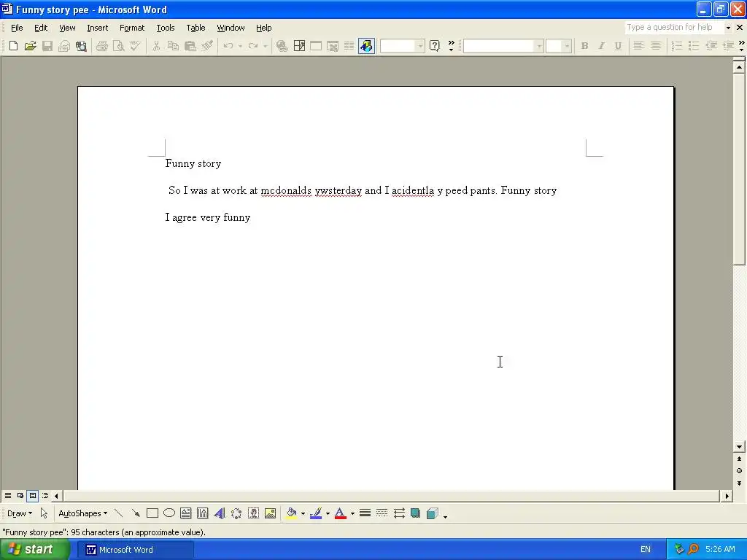Screen dimensions: 747x560
Task: Insert WordArt
Action: click(220, 513)
